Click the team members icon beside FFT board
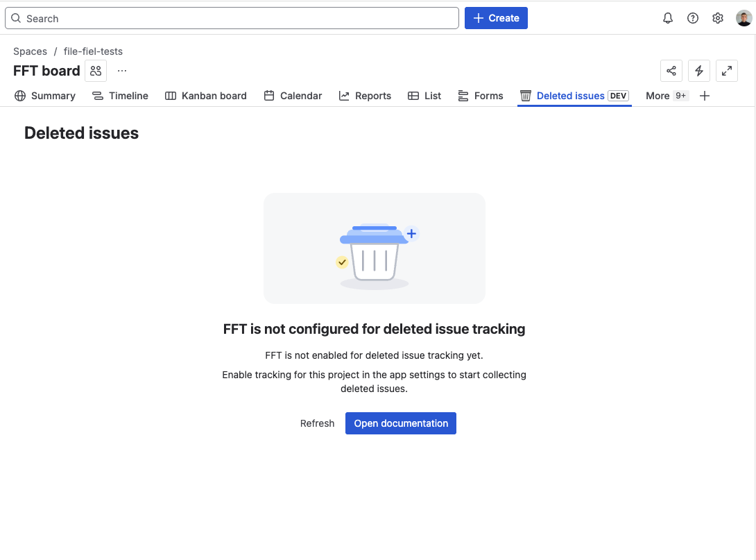Viewport: 756px width, 560px height. point(96,71)
